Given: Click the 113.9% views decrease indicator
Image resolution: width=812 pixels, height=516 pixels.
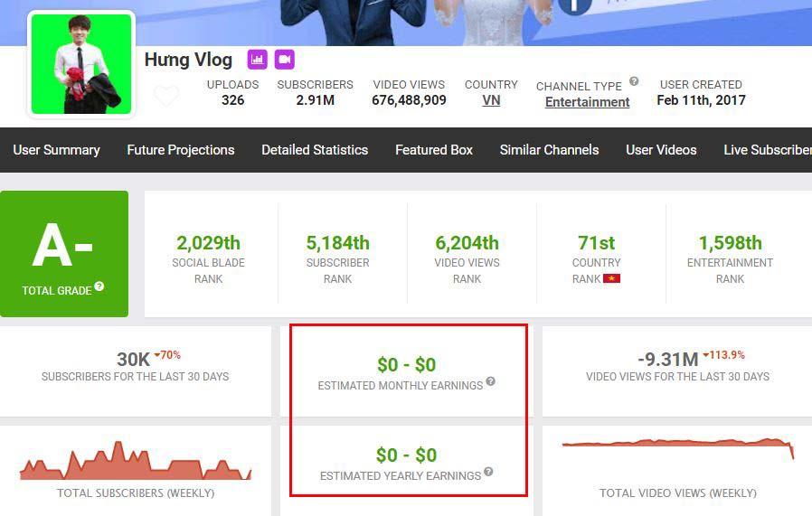Looking at the screenshot, I should point(724,355).
